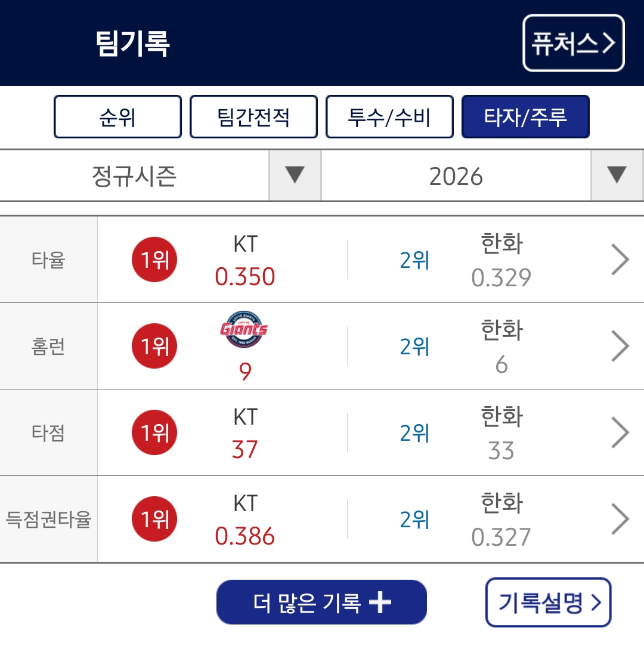Screen dimensions: 644x671
Task: Click the 1위 badge in 타점 row
Action: click(x=154, y=432)
